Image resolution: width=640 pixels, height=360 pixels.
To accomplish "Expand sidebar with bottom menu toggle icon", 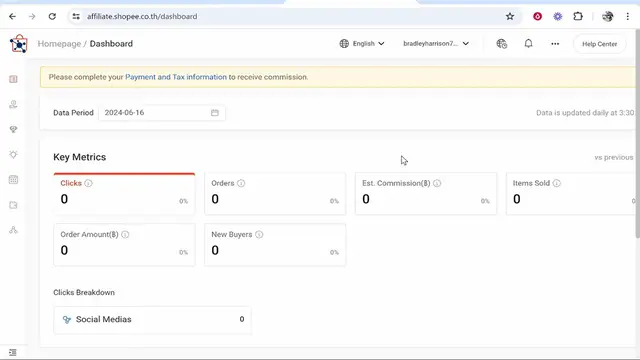I will (x=13, y=352).
